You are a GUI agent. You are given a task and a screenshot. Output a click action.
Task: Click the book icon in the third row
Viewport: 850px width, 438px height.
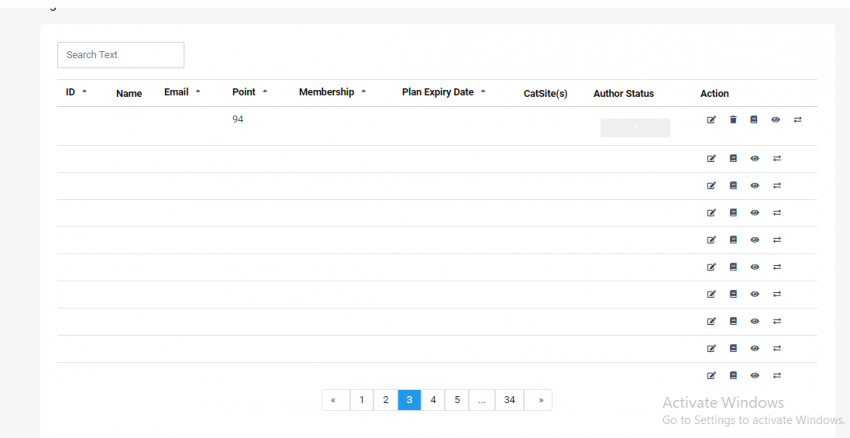(x=733, y=185)
